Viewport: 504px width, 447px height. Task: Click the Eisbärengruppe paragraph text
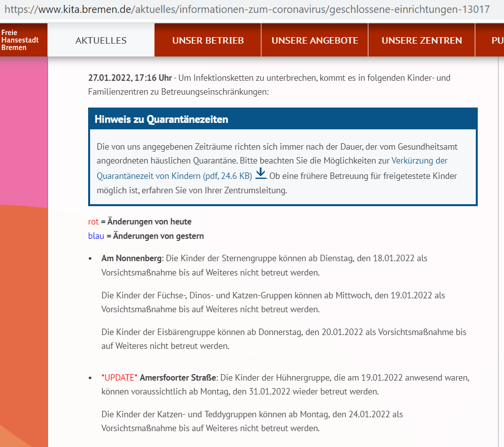[x=284, y=339]
